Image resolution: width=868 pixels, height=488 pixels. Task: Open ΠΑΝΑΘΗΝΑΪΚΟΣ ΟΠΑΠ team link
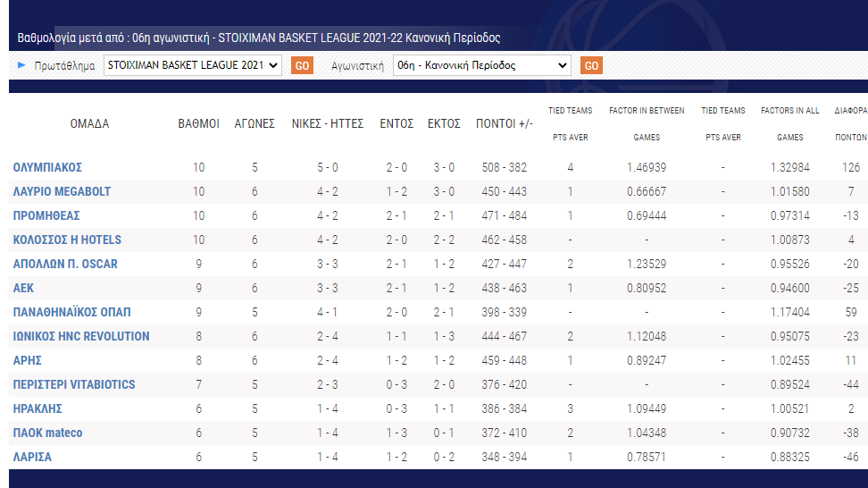coord(72,312)
